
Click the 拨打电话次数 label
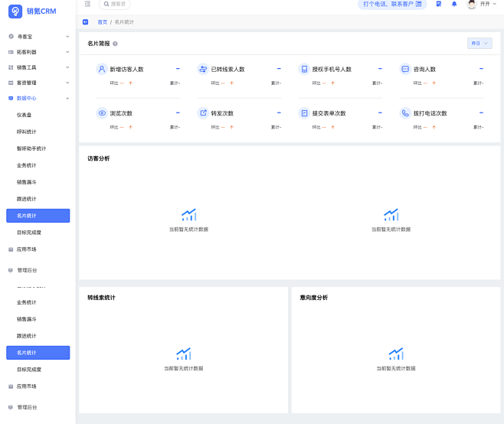[x=430, y=113]
